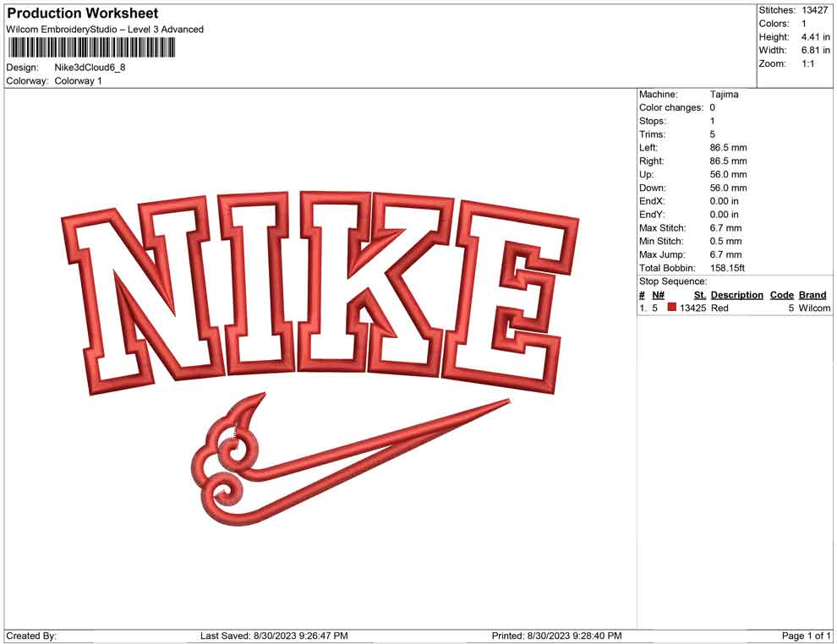This screenshot has height=644, width=837.
Task: Click the 'Description' column header
Action: (x=736, y=294)
